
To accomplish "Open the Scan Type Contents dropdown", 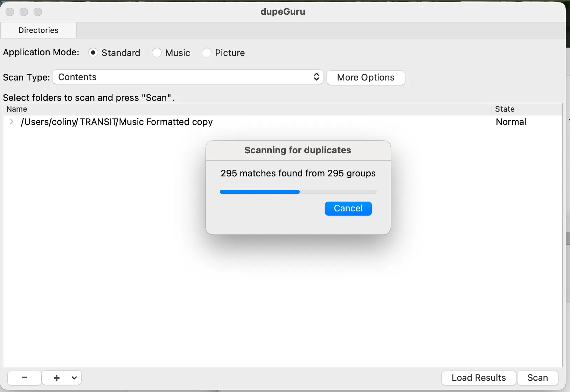I will 188,77.
